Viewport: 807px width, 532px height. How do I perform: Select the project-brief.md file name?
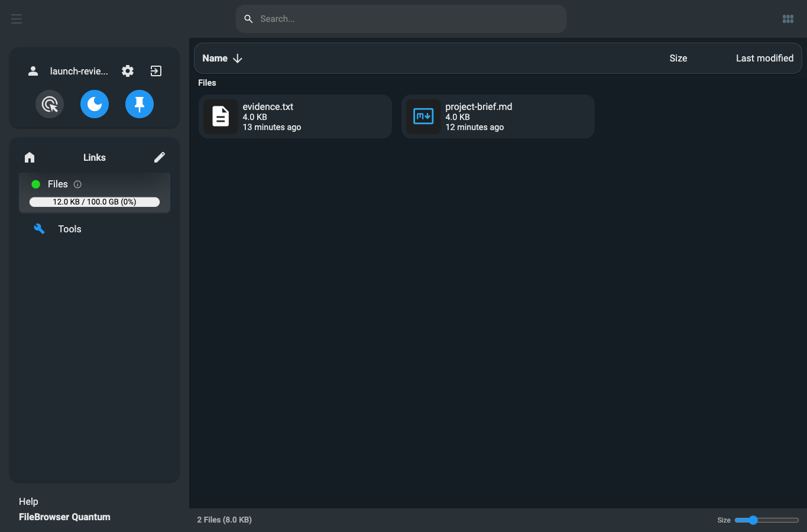tap(479, 106)
